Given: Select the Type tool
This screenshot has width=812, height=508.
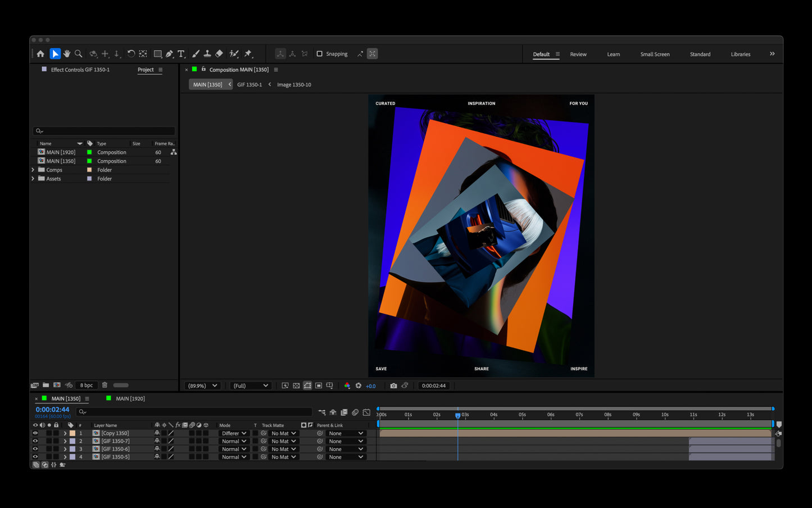Looking at the screenshot, I should pyautogui.click(x=181, y=54).
